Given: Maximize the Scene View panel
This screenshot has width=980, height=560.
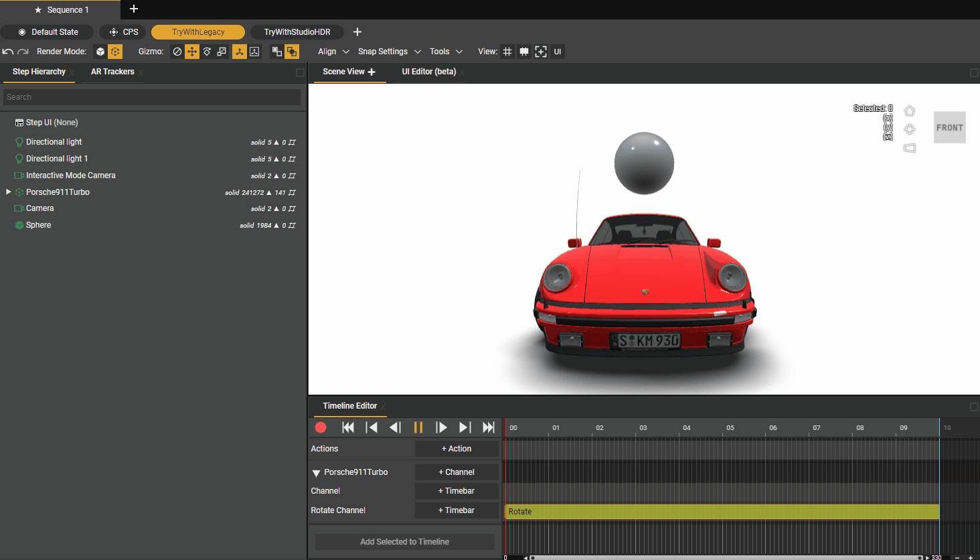Looking at the screenshot, I should coord(974,72).
